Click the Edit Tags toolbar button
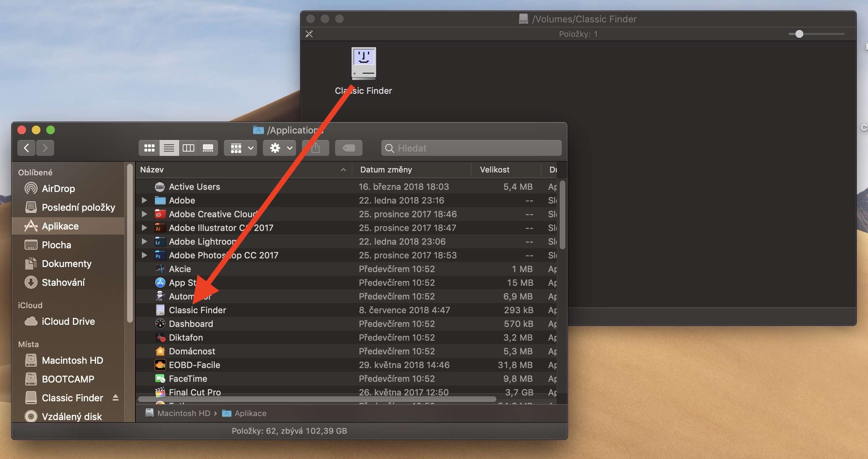This screenshot has height=459, width=868. (x=348, y=148)
